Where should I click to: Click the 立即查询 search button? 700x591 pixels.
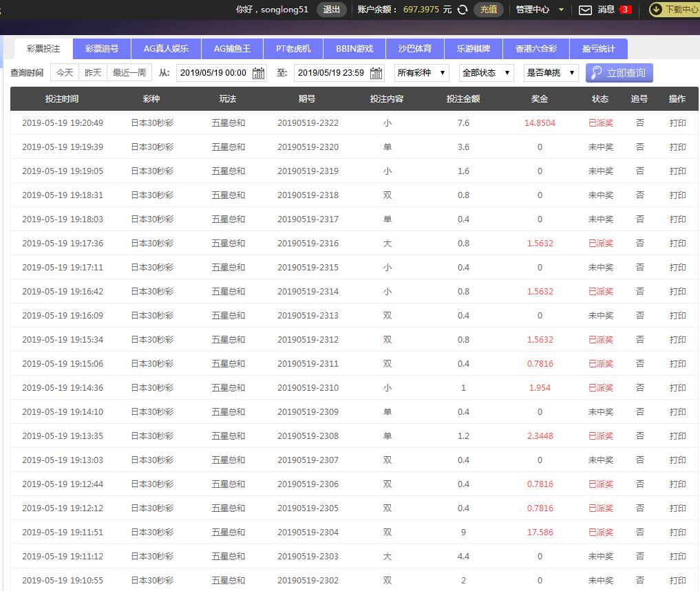pos(619,73)
